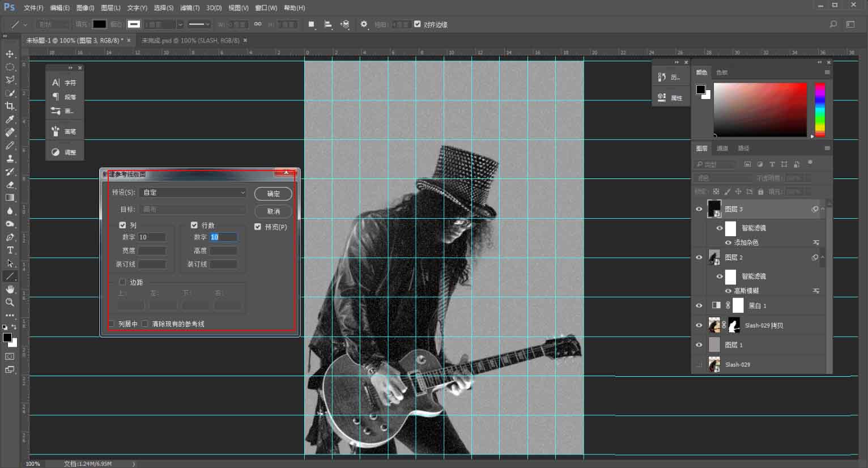
Task: Open the stroke width dropdown arrow
Action: point(180,24)
